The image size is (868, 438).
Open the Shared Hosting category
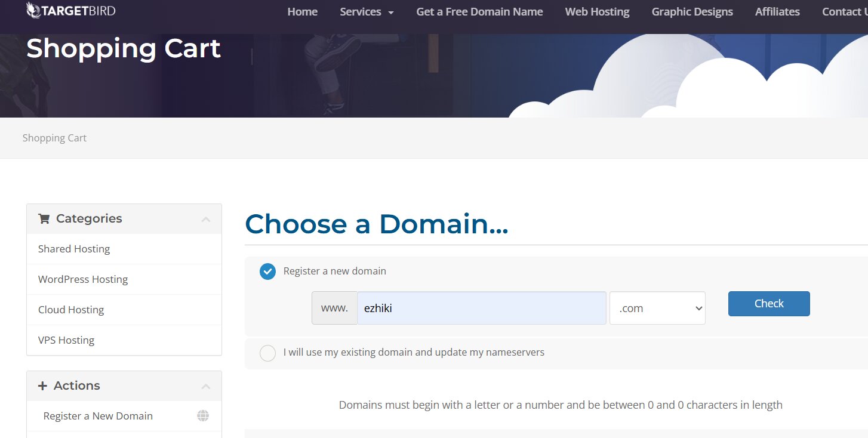74,249
